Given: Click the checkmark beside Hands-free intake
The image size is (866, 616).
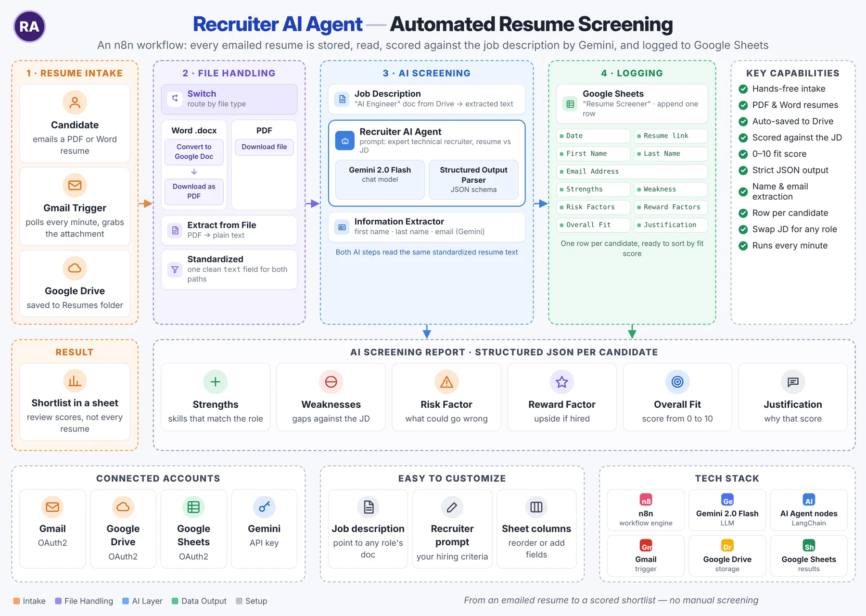Looking at the screenshot, I should [x=743, y=89].
